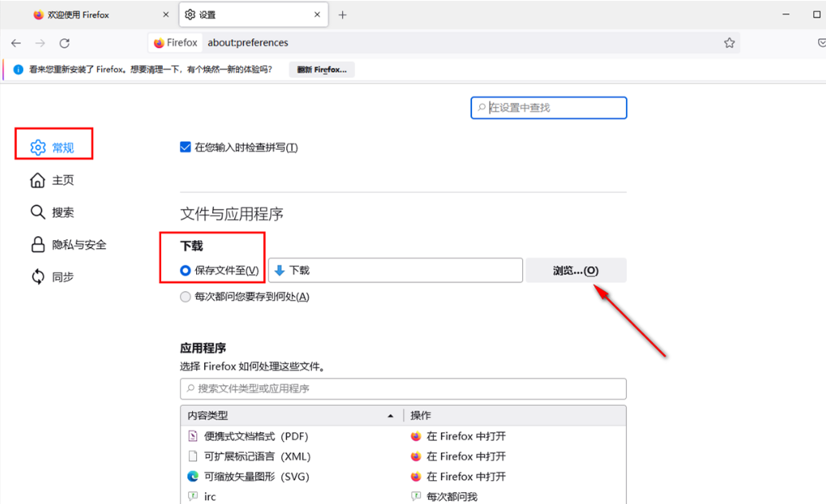Image resolution: width=826 pixels, height=504 pixels.
Task: Click the forward navigation arrow
Action: 40,43
